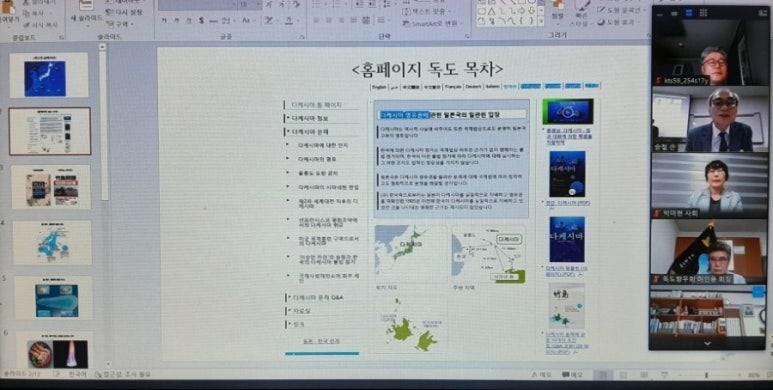Open Quick Styles (빠른 스타일) gallery
This screenshot has width=773, height=390.
[581, 12]
